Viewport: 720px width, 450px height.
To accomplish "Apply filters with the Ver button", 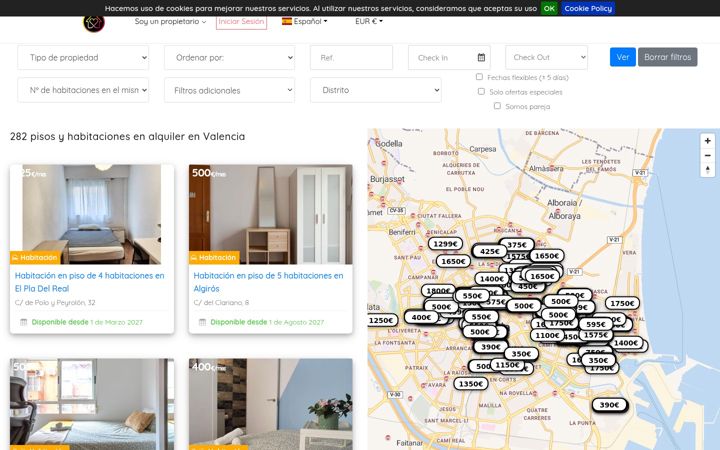I will click(623, 57).
